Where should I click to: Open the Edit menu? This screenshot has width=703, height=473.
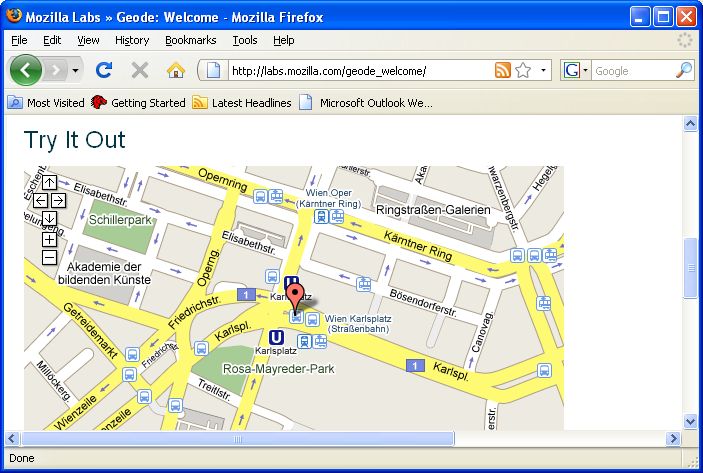(x=52, y=40)
